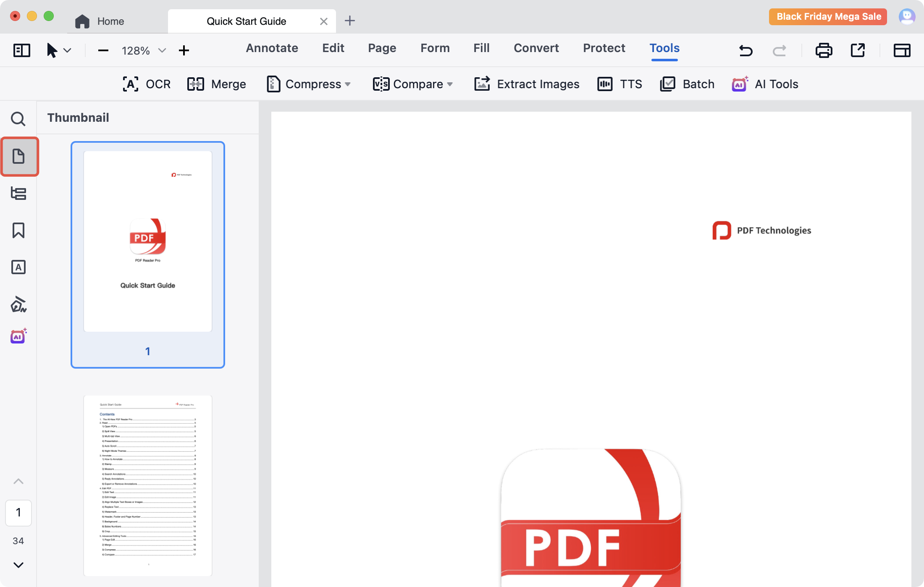Switch to the Annotate tab
Image resolution: width=924 pixels, height=587 pixels.
[272, 48]
